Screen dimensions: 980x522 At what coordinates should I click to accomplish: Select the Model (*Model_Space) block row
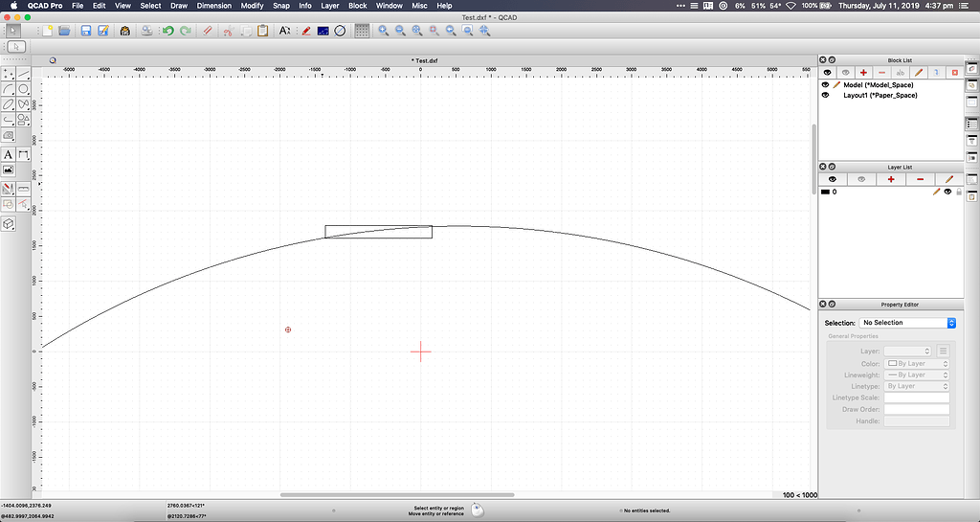coord(891,85)
